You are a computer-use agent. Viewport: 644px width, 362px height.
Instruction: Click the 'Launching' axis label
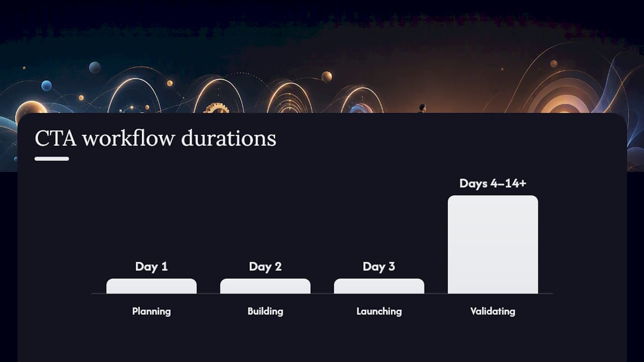[x=379, y=311]
